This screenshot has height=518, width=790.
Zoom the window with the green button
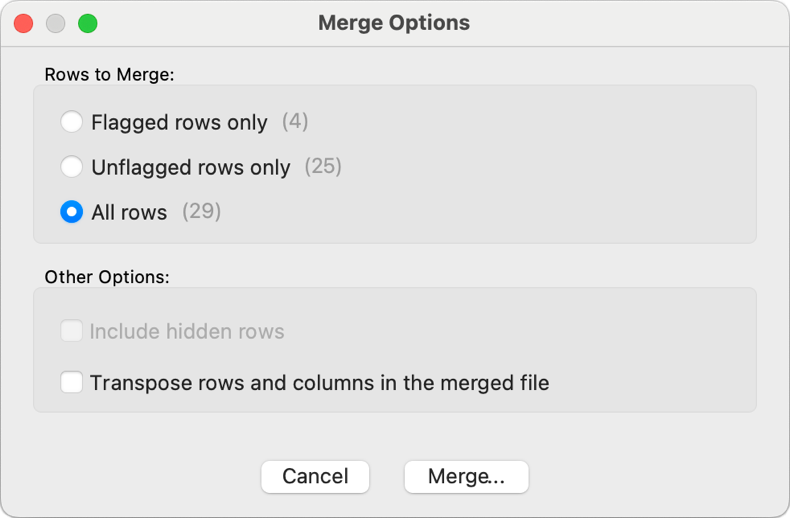click(x=88, y=23)
